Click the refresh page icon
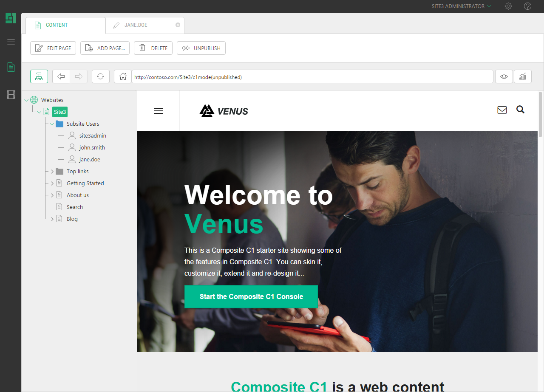Screen dimensions: 544x392 point(101,76)
